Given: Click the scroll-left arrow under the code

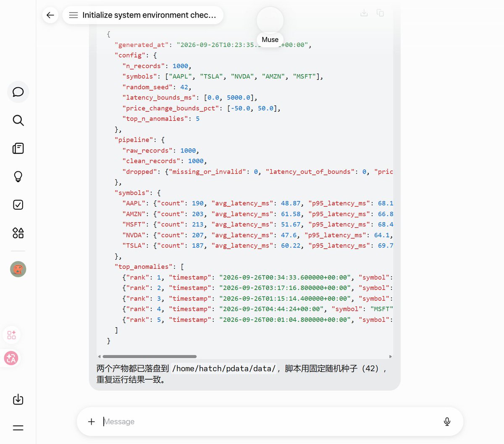Looking at the screenshot, I should tap(99, 357).
